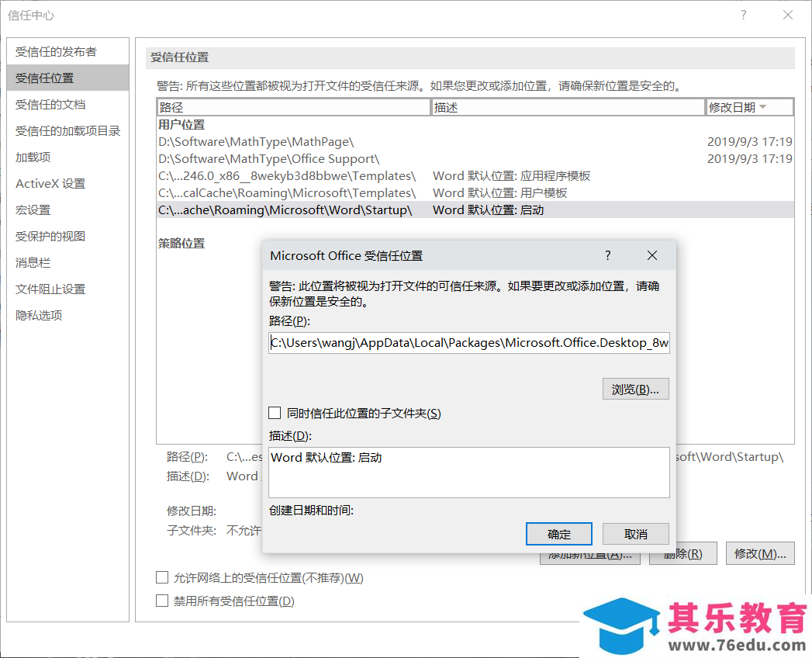Select the 应用程序模板 Templates location row
This screenshot has height=658, width=812.
click(x=475, y=175)
